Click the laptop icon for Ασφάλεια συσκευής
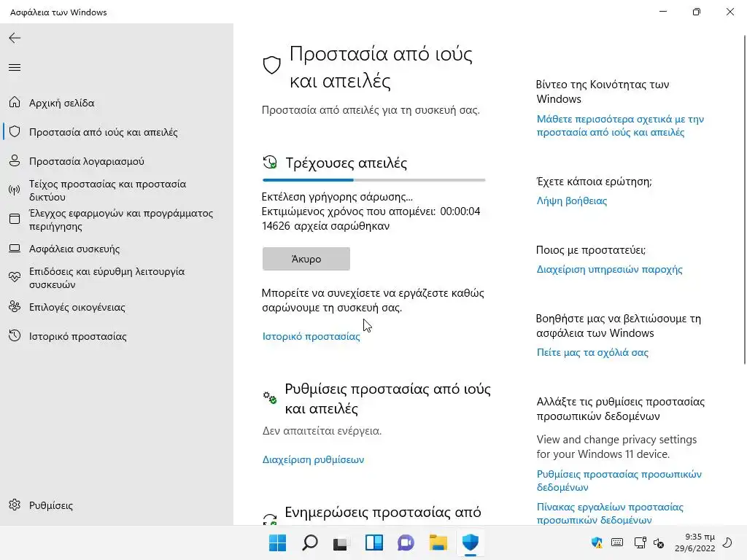Image resolution: width=747 pixels, height=560 pixels. pos(15,249)
